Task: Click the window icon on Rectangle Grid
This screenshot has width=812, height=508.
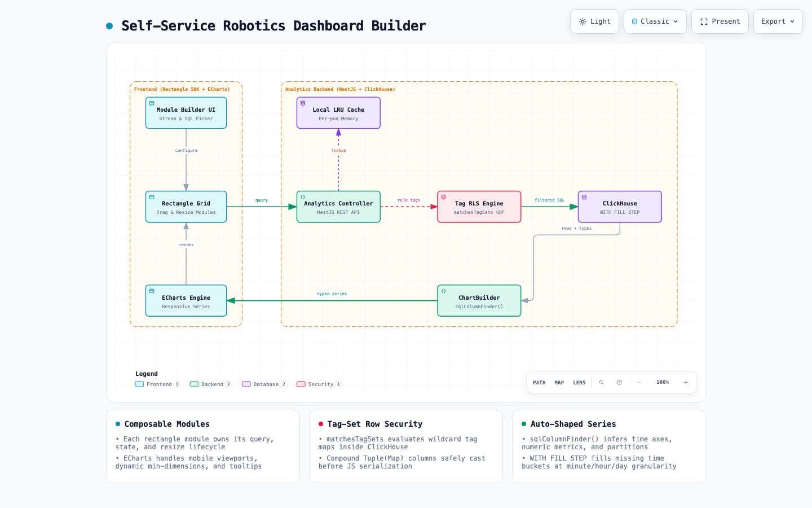Action: tap(152, 197)
